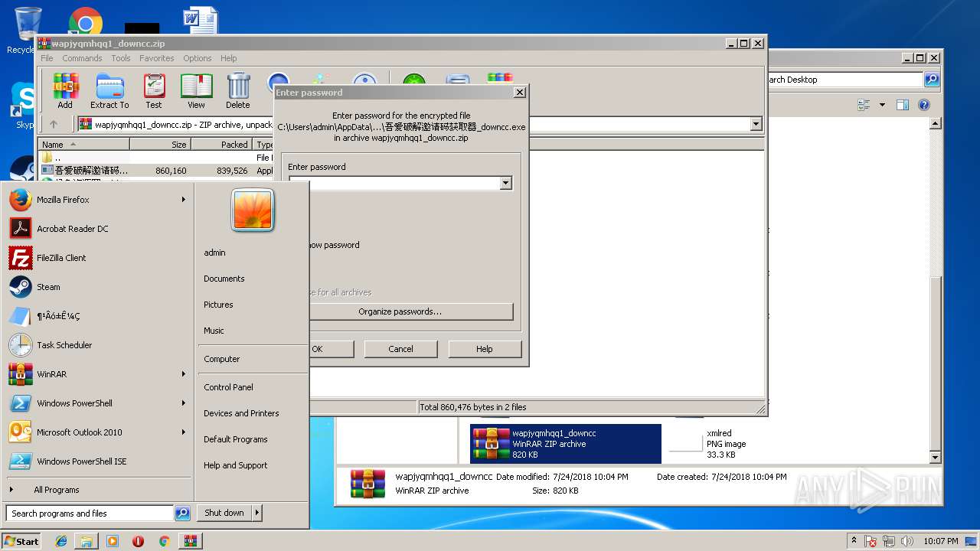Open Task Scheduler from Start menu

tap(97, 345)
